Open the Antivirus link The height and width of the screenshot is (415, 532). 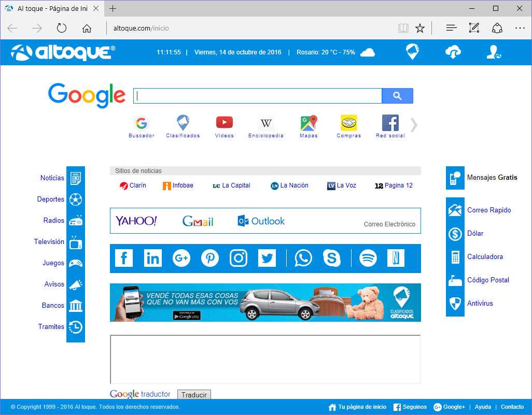click(x=480, y=304)
